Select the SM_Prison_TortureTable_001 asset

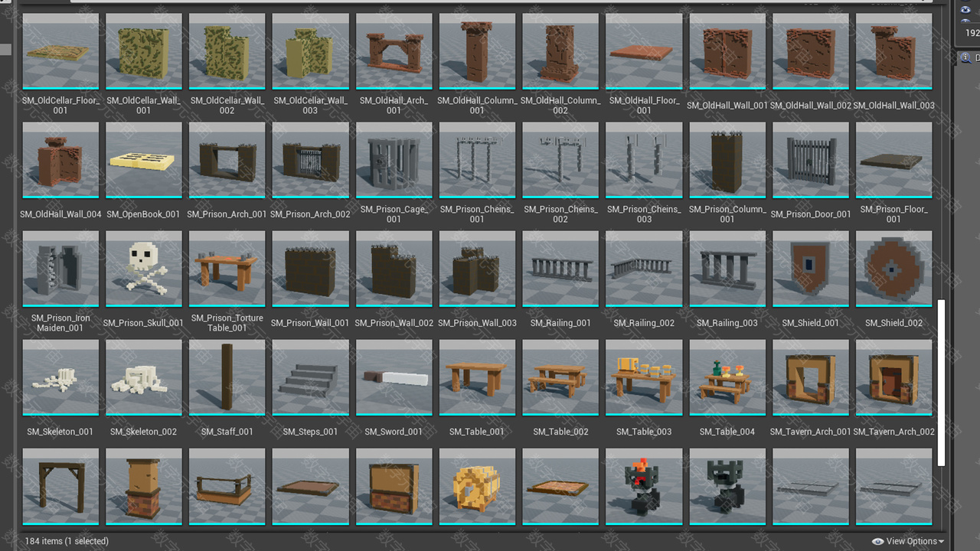227,269
